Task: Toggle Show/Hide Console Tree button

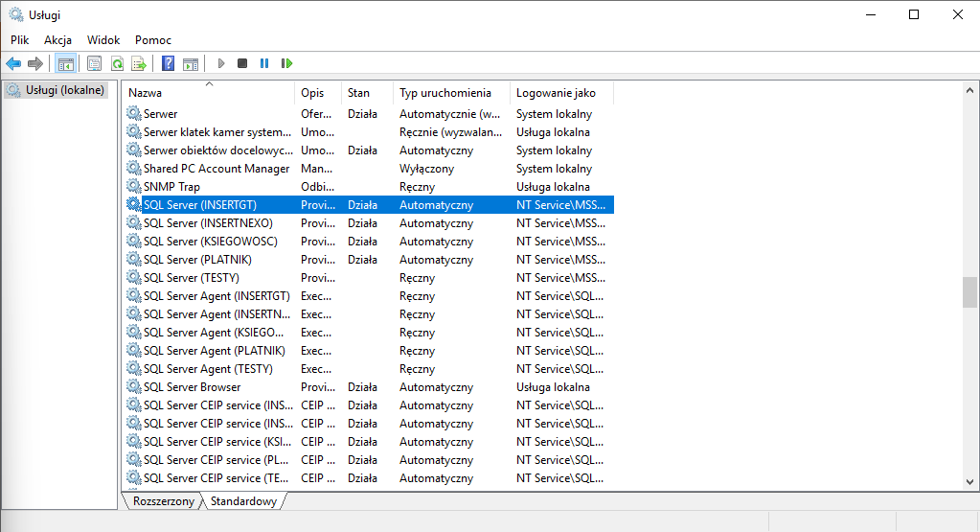Action: tap(65, 63)
